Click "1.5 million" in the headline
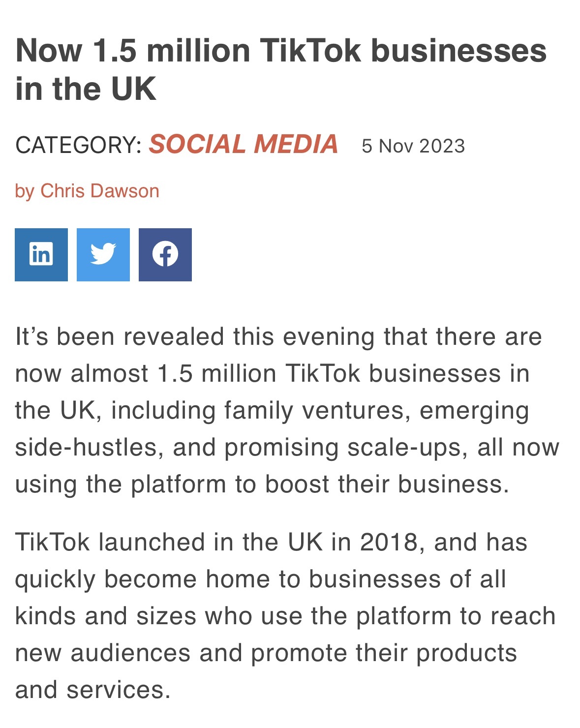Image resolution: width=580 pixels, height=728 pixels. point(172,51)
